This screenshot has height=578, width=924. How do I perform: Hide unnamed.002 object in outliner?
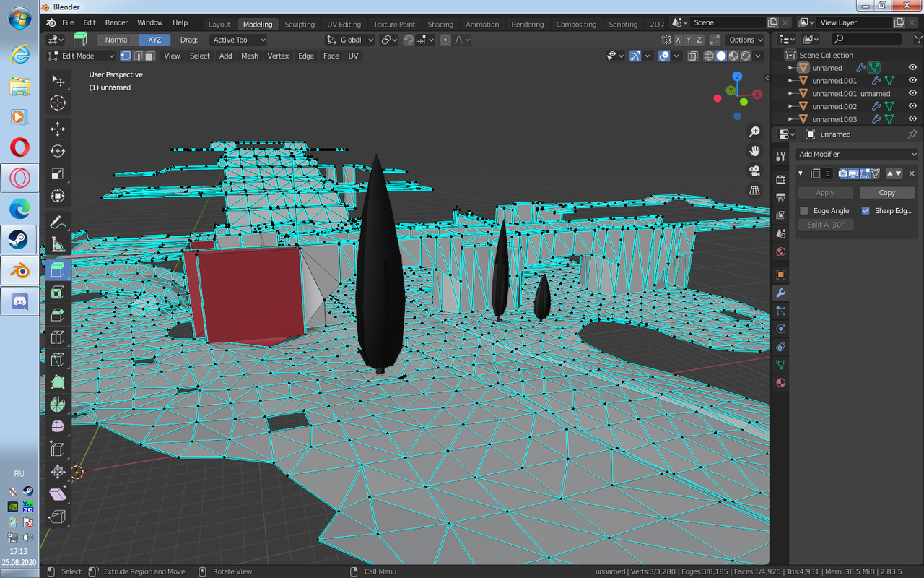click(912, 106)
